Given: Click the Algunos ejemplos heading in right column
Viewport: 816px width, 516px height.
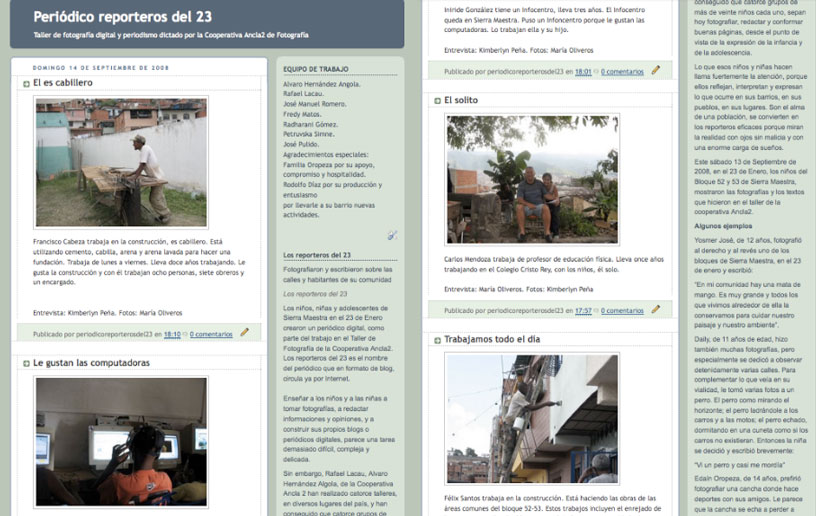Looking at the screenshot, I should click(x=723, y=226).
